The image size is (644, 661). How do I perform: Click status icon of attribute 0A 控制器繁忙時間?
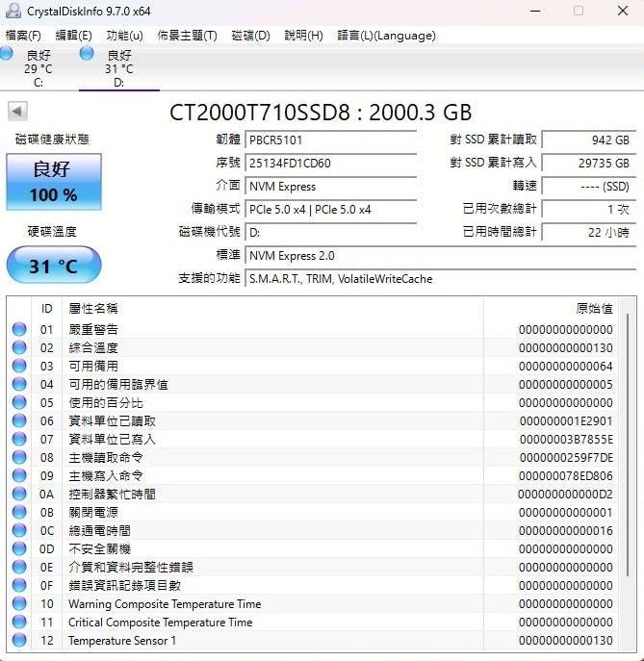pos(19,494)
